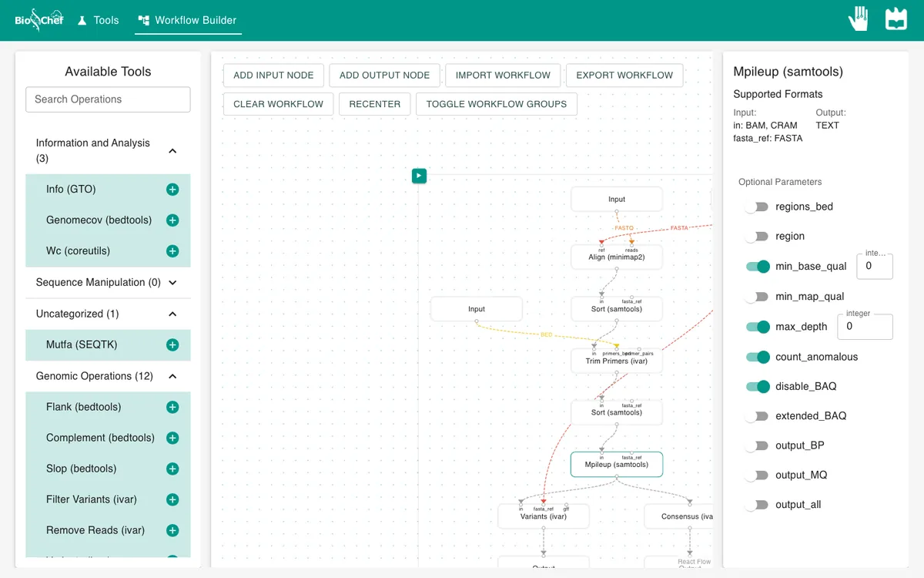Click Add Input Node button

(x=273, y=76)
